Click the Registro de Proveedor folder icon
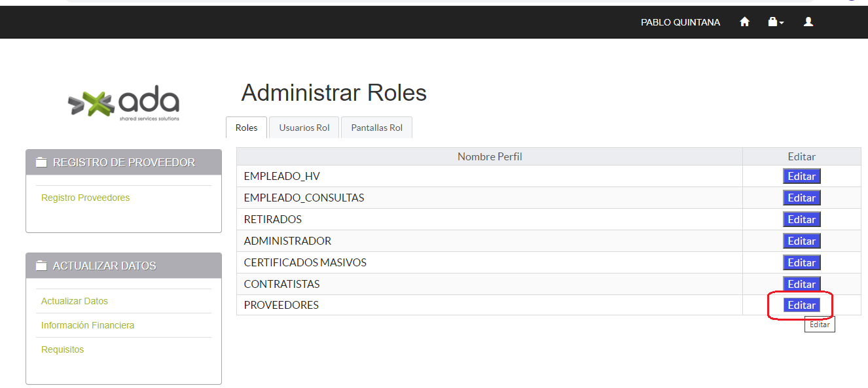 (42, 162)
